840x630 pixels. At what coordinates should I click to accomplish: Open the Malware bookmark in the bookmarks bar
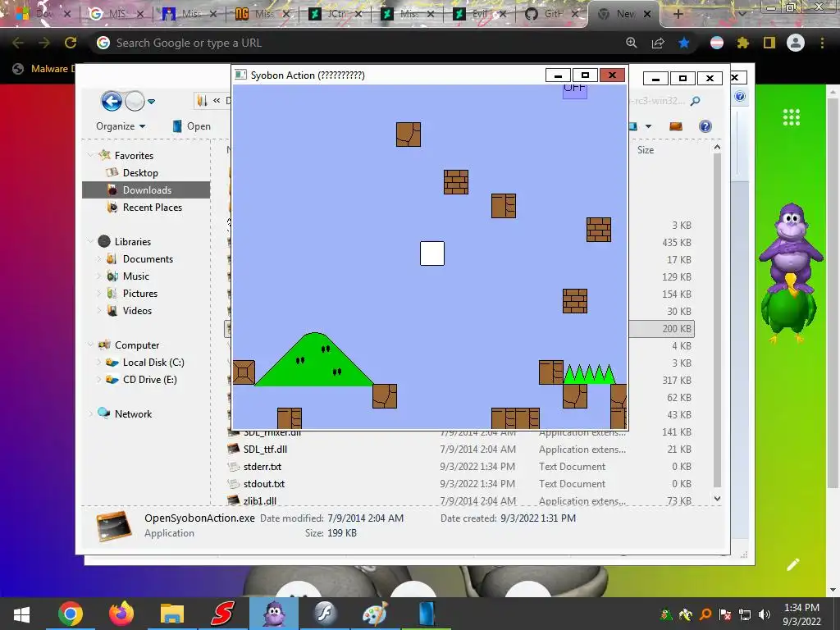coord(43,69)
